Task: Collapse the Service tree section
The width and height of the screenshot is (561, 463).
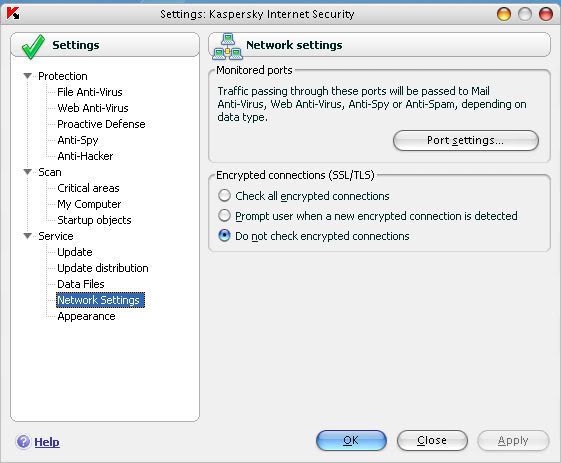Action: (x=28, y=236)
